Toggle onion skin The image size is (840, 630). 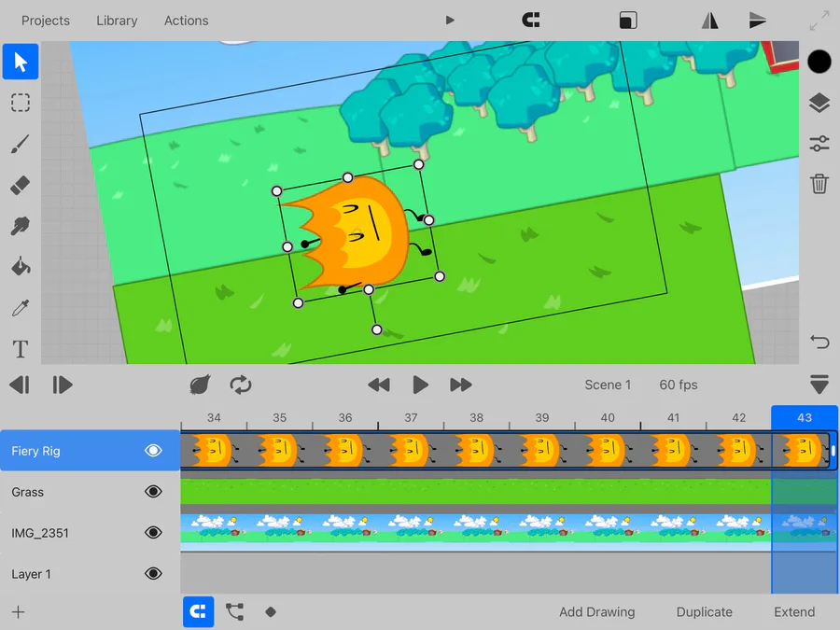coord(200,385)
